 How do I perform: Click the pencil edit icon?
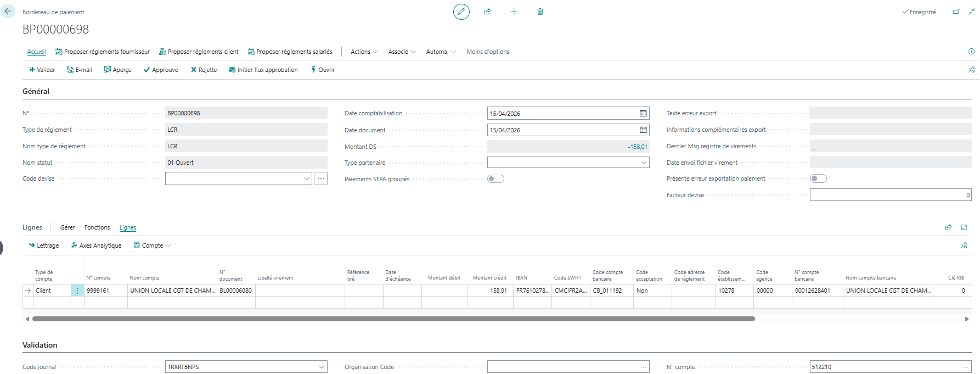point(461,12)
